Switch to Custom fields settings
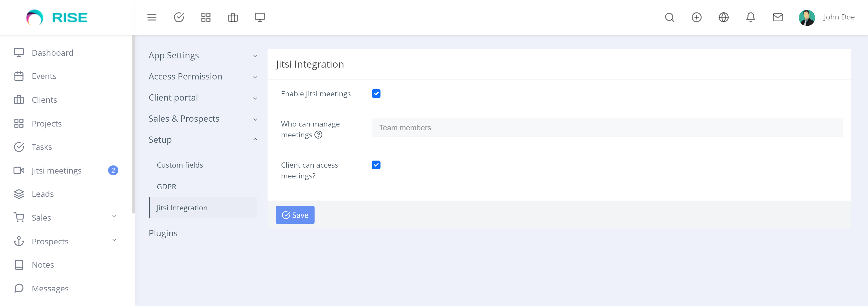Image resolution: width=868 pixels, height=306 pixels. coord(180,165)
